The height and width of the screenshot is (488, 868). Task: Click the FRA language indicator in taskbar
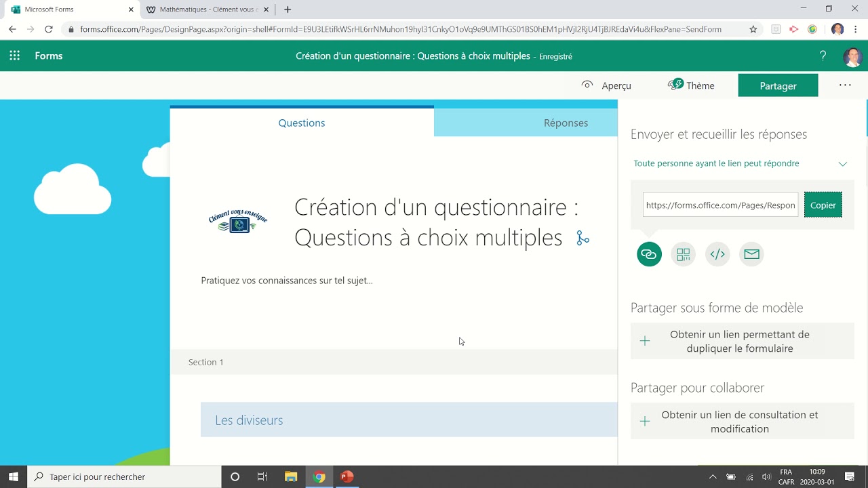pyautogui.click(x=786, y=476)
